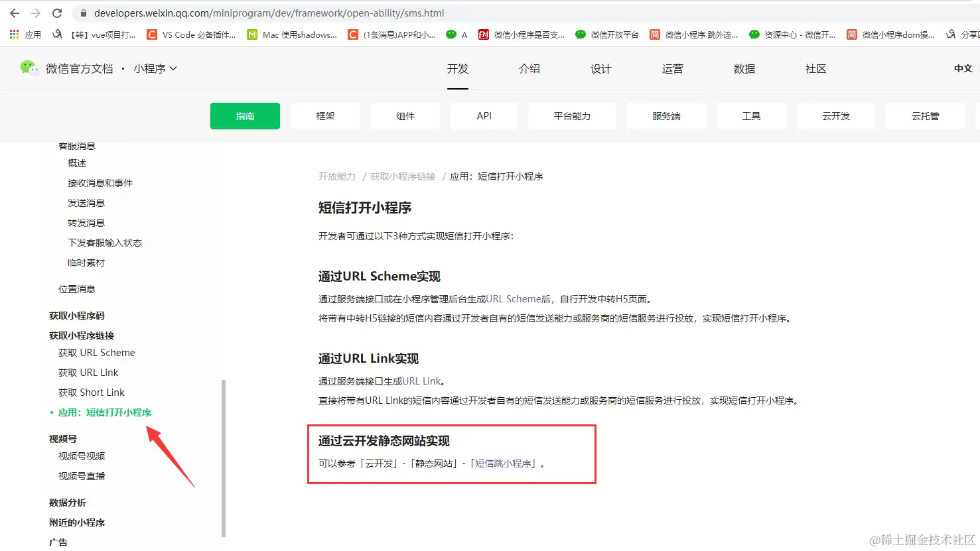Open 获取 URL Scheme sidebar item
The height and width of the screenshot is (551, 980).
coord(97,353)
